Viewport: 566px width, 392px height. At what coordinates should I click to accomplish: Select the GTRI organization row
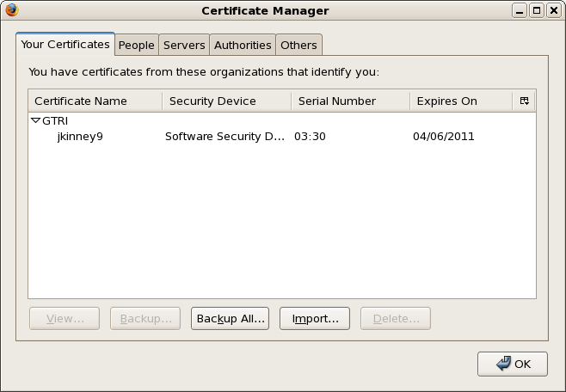[55, 121]
